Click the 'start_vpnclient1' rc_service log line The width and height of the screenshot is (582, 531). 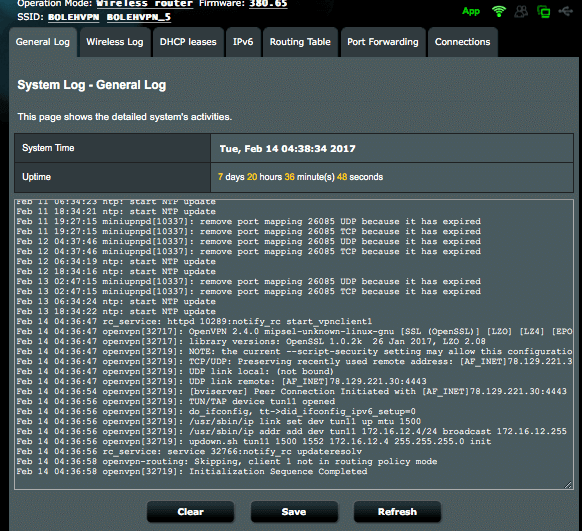(x=194, y=321)
